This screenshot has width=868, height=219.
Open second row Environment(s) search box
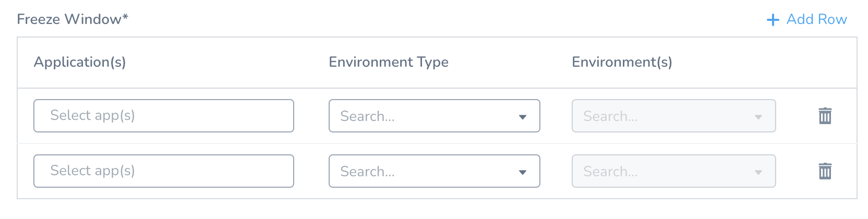(x=674, y=171)
